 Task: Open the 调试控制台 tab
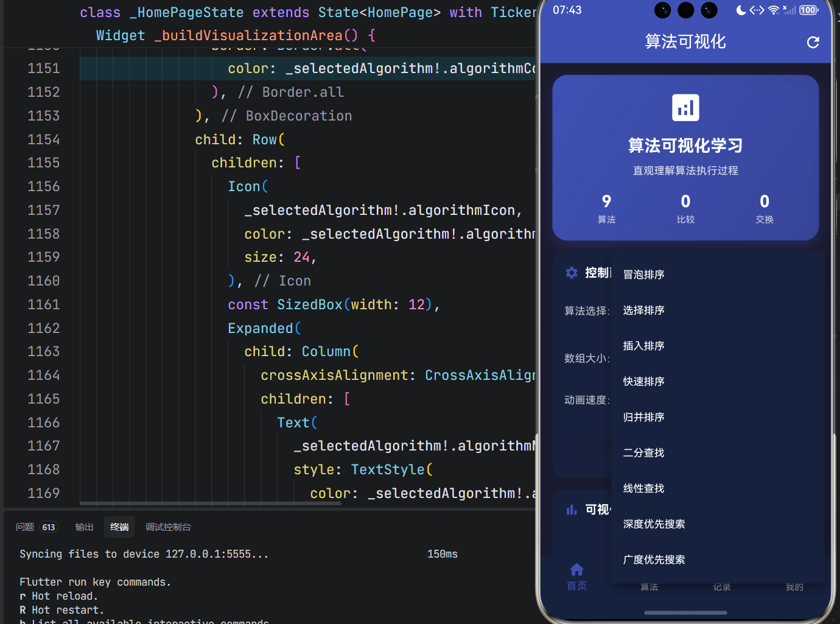168,527
